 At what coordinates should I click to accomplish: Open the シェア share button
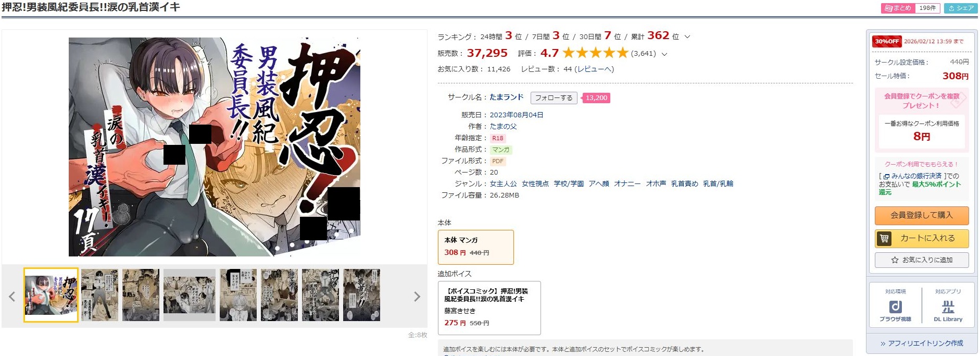(961, 8)
